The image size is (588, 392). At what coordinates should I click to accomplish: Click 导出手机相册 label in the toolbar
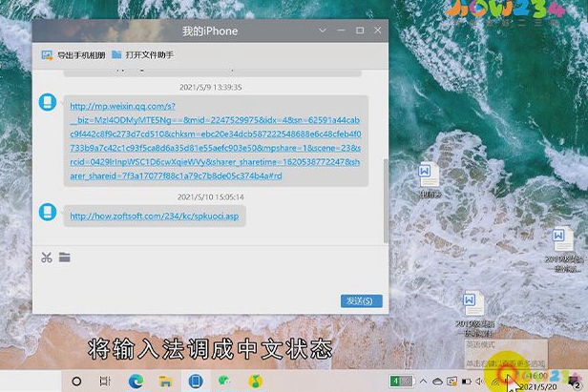coord(81,55)
